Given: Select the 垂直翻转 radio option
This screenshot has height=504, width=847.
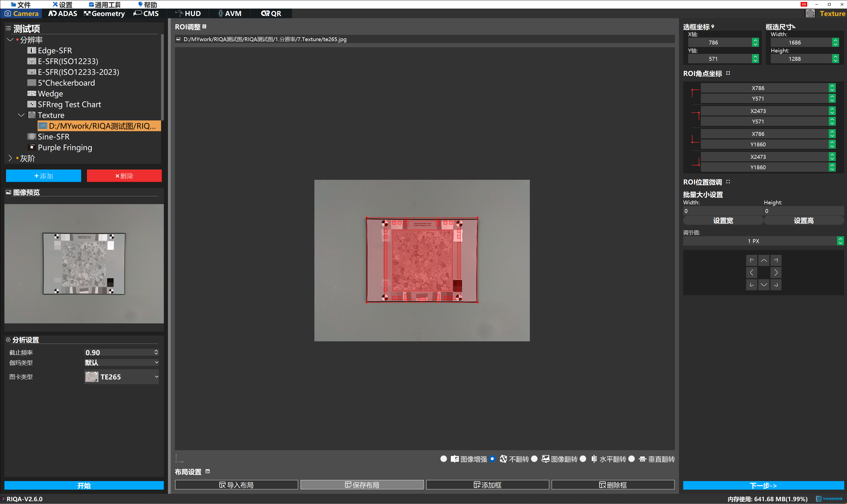Looking at the screenshot, I should click(632, 459).
